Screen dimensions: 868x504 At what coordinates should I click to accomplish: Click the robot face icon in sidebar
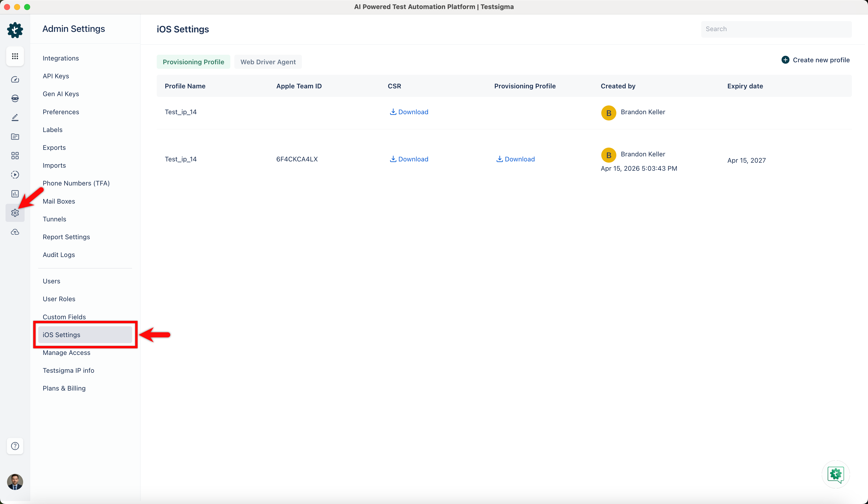(x=15, y=98)
